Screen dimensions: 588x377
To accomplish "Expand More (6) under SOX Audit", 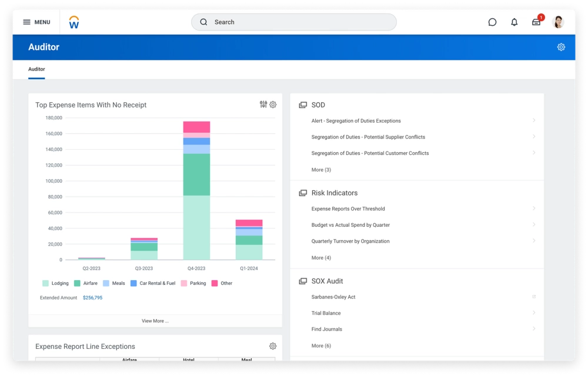I will pos(321,346).
